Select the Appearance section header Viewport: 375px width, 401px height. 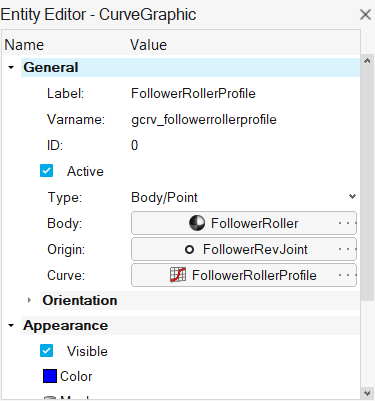coord(190,325)
